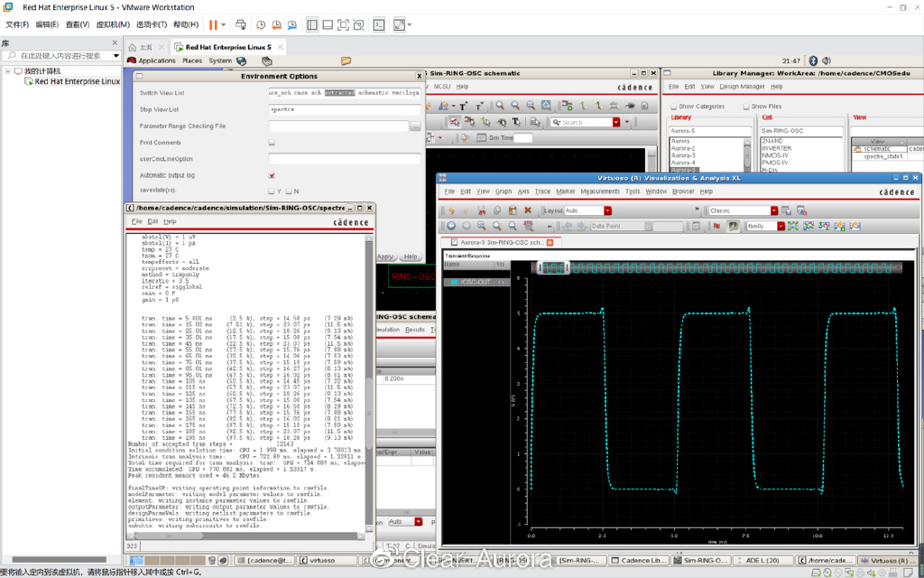Click the zoom fit icon in waveform toolbar
The width and height of the screenshot is (924, 578).
tap(482, 226)
